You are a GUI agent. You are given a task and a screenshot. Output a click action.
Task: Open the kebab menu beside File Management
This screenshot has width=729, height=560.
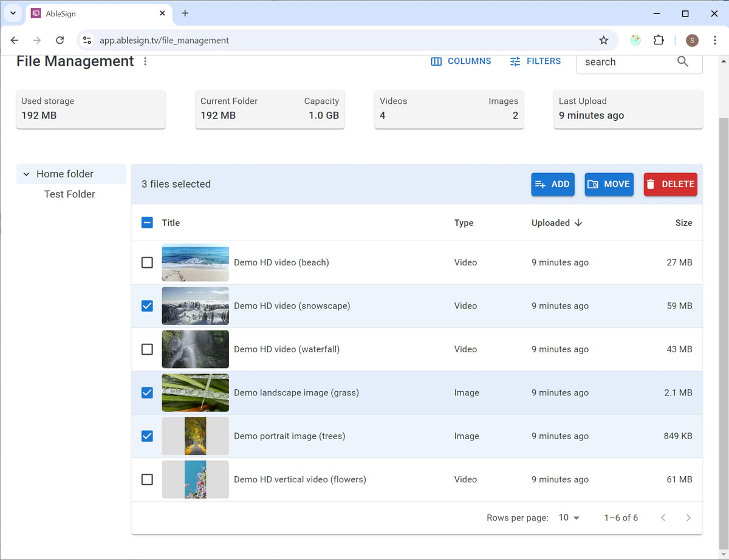coord(145,61)
